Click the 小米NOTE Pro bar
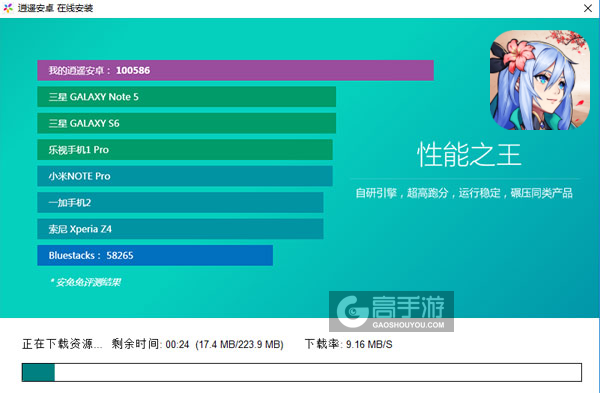600x393 pixels. click(185, 176)
